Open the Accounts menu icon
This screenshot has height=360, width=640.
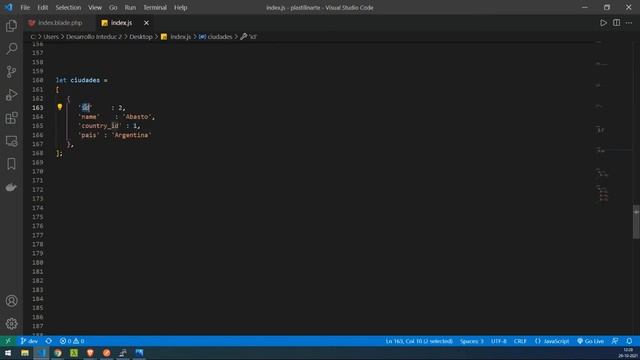tap(11, 301)
